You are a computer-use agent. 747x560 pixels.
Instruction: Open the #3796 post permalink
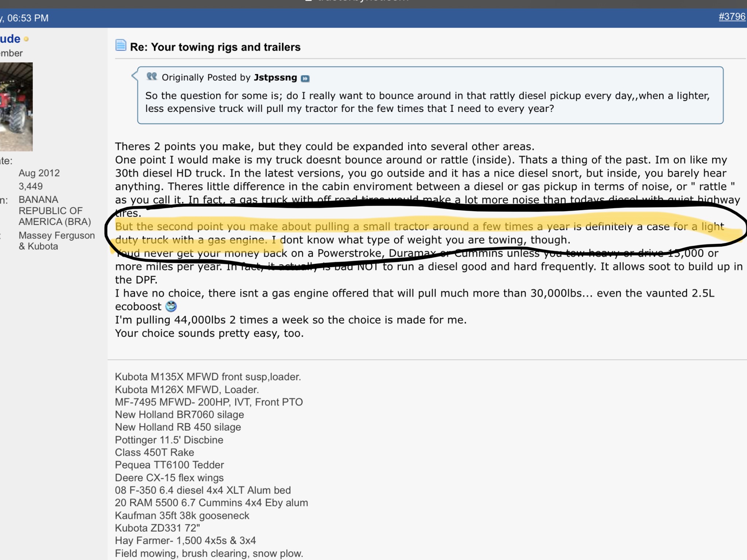732,17
